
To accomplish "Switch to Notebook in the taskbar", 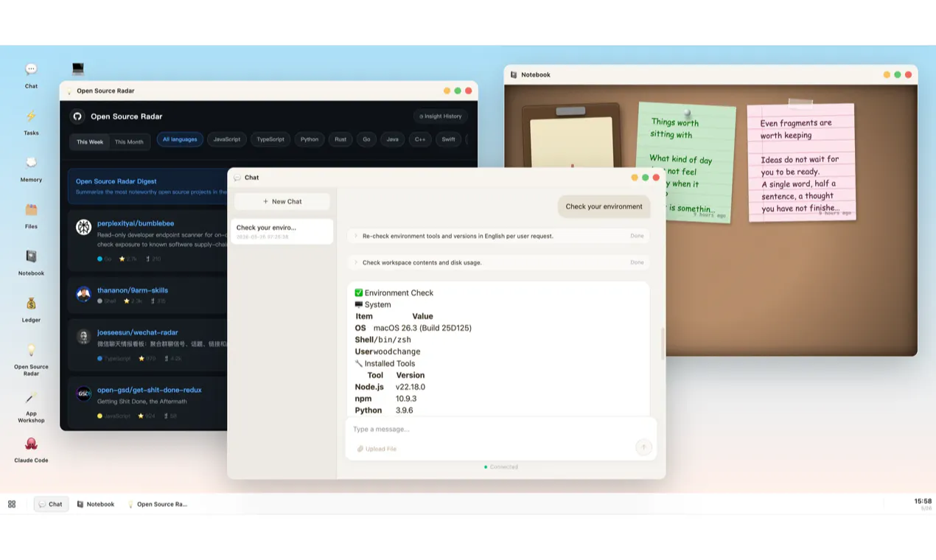I will (96, 504).
